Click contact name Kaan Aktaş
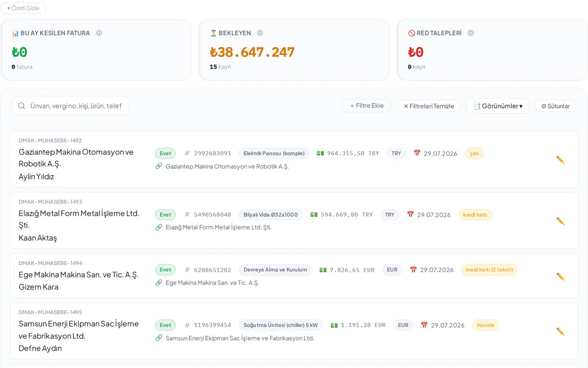Image resolution: width=588 pixels, height=368 pixels. [38, 238]
